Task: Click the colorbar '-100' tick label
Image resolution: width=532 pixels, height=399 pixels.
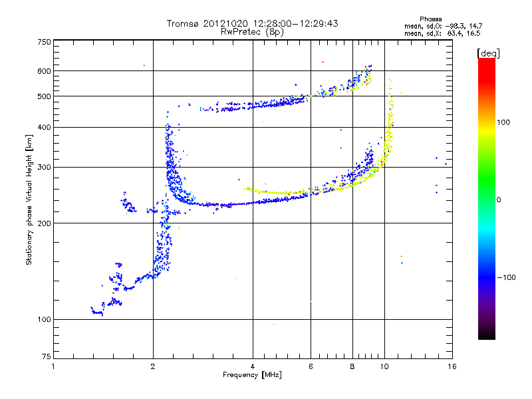Action: pyautogui.click(x=506, y=277)
